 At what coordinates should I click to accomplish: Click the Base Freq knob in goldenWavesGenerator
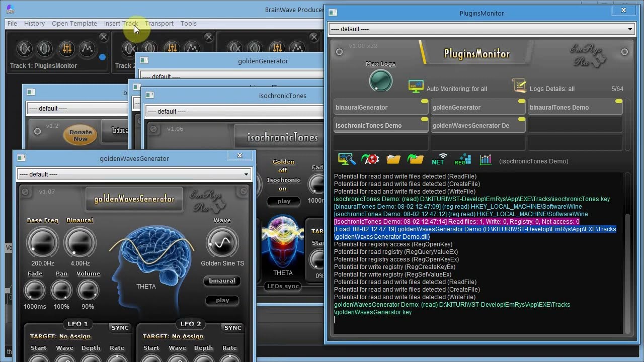pyautogui.click(x=43, y=241)
